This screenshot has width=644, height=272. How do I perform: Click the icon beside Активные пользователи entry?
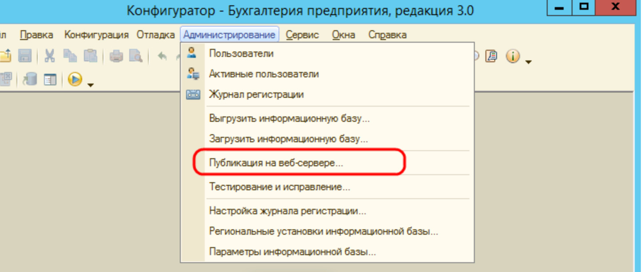[x=192, y=74]
